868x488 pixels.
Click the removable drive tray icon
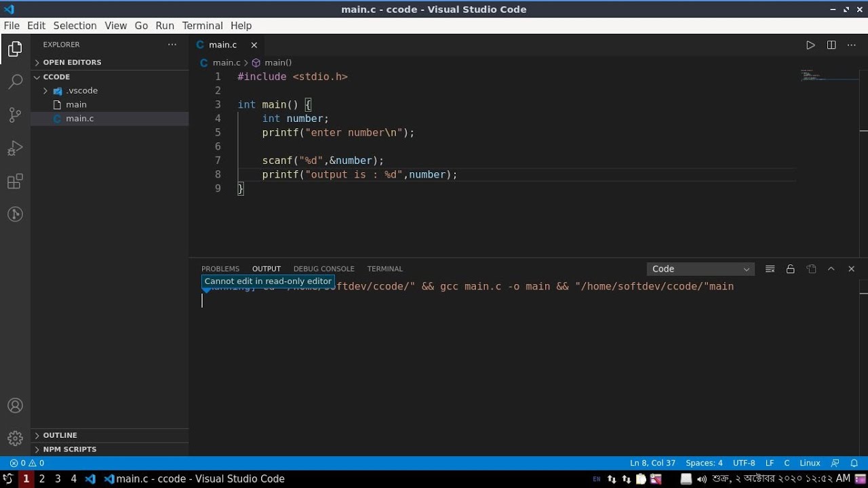[x=686, y=479]
